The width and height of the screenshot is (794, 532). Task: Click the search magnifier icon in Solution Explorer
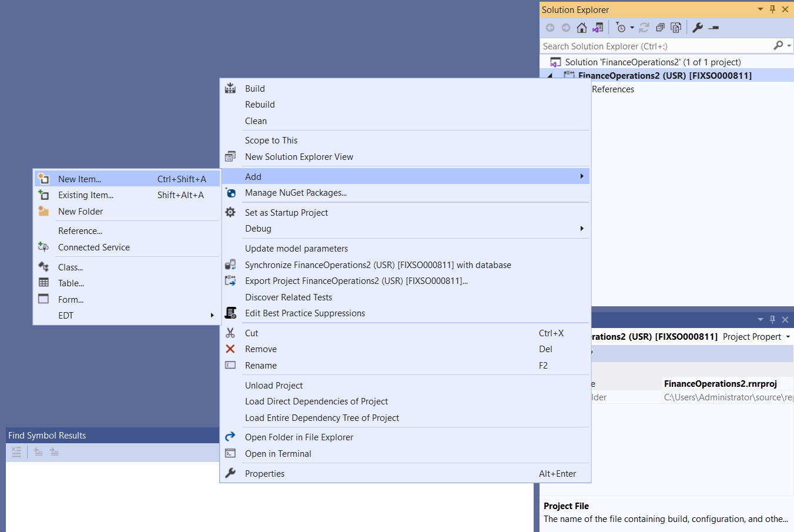tap(778, 45)
